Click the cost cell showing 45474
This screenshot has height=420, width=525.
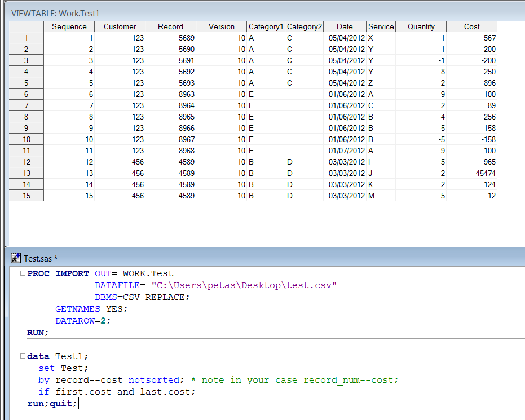click(x=485, y=173)
